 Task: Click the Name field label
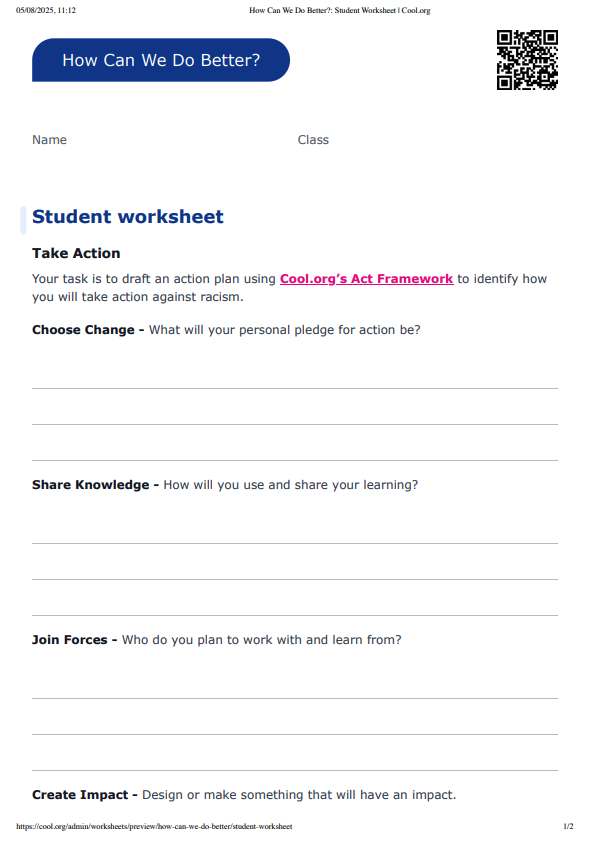click(49, 140)
